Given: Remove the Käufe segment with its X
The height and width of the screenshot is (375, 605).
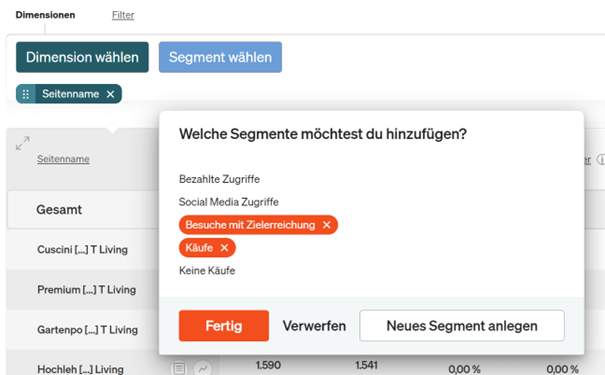Looking at the screenshot, I should [225, 248].
